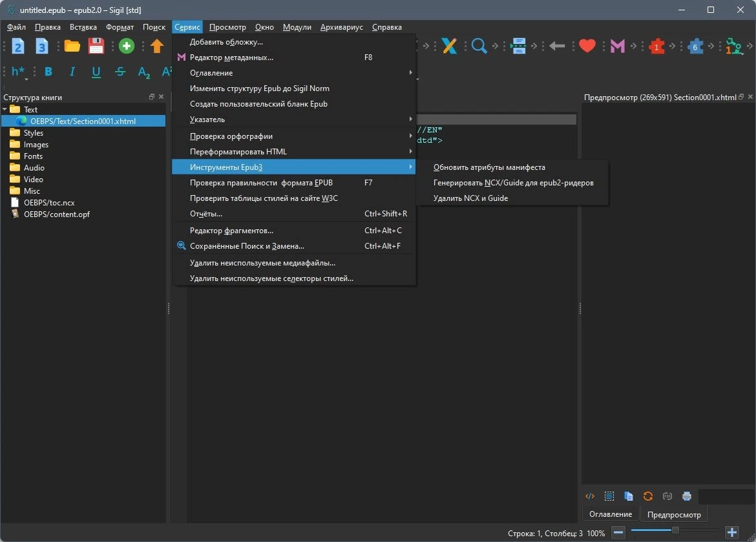Image resolution: width=756 pixels, height=542 pixels.
Task: Open the Правка menu
Action: 48,27
